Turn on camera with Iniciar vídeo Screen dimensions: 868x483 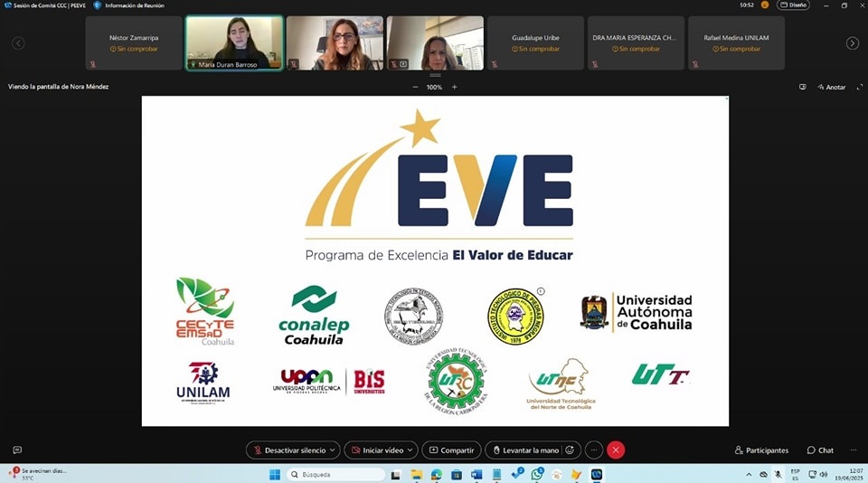click(x=376, y=450)
